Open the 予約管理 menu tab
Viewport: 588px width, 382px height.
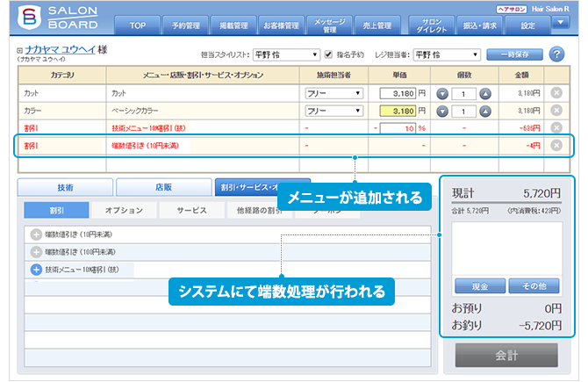pos(185,26)
